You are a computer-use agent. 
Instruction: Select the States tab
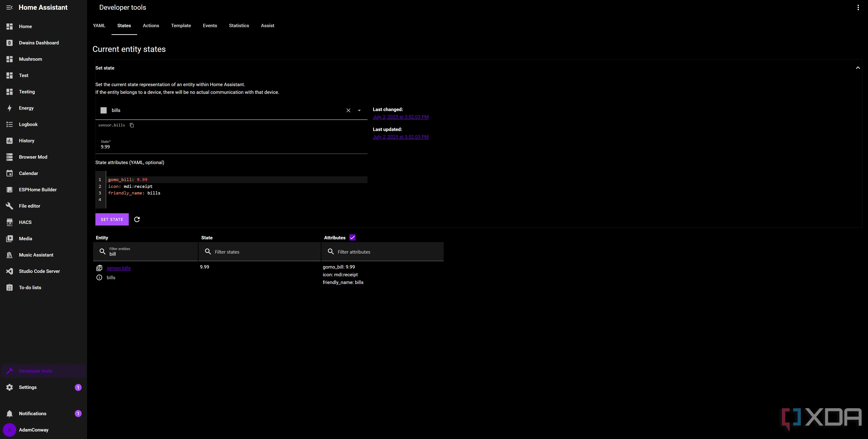coord(124,26)
